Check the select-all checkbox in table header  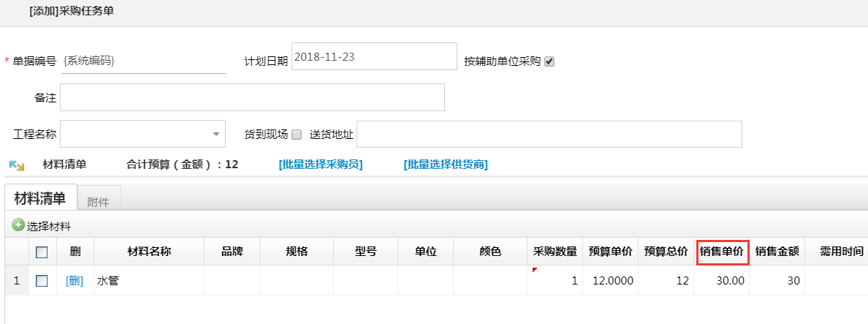point(42,252)
